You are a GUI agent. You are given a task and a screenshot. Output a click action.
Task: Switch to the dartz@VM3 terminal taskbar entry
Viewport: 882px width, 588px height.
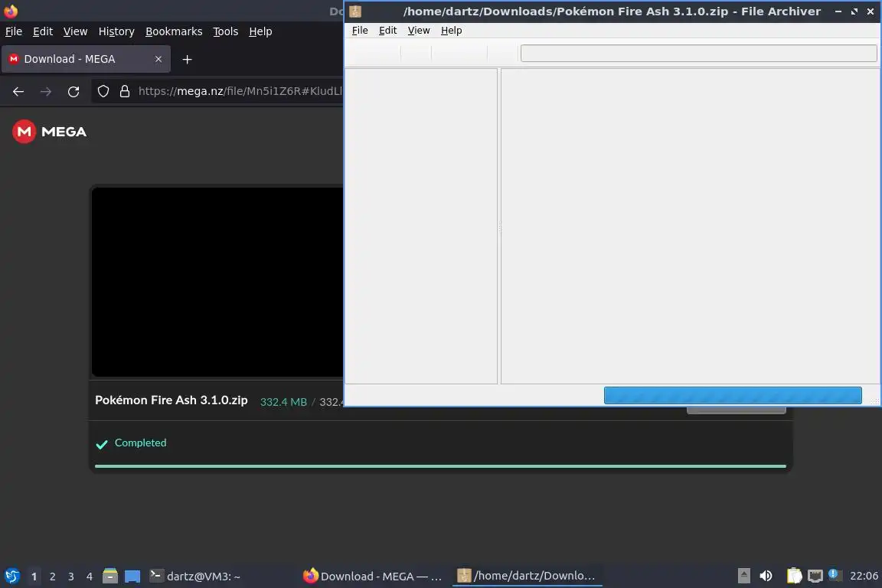(x=195, y=576)
